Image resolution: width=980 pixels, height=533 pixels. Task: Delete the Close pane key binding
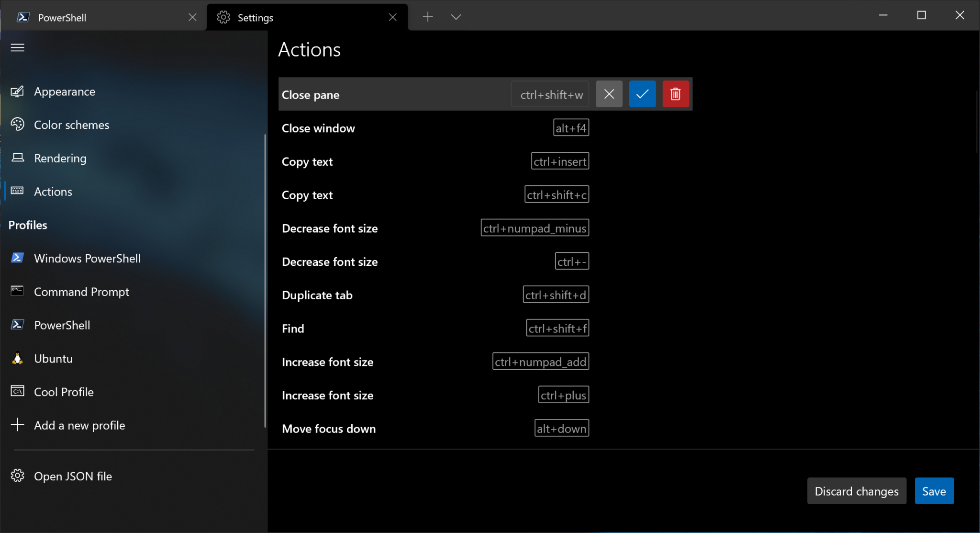(675, 94)
